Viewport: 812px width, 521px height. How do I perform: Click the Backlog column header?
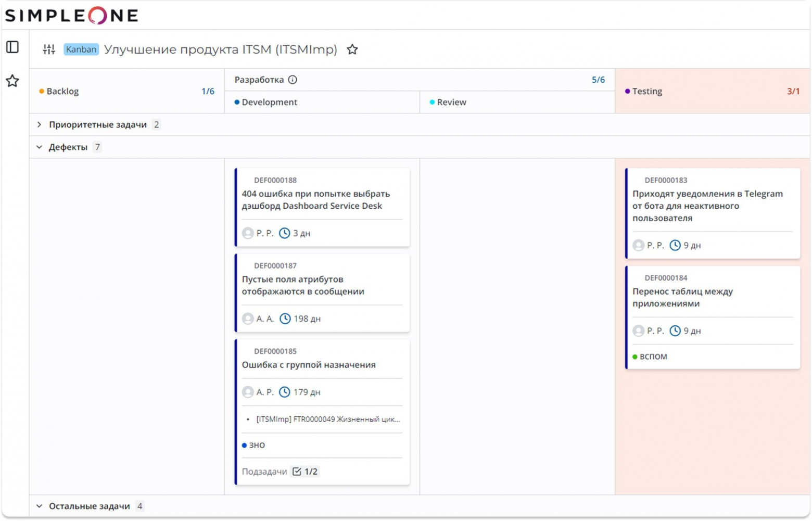127,91
